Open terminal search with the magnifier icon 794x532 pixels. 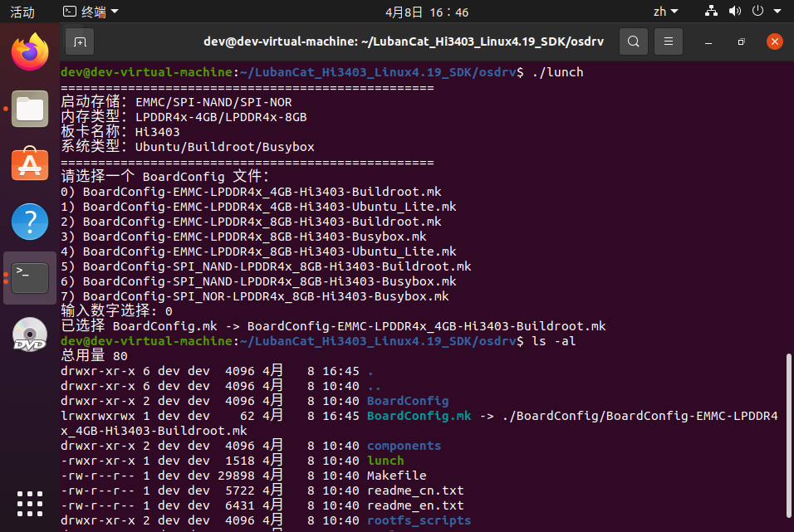(x=634, y=41)
